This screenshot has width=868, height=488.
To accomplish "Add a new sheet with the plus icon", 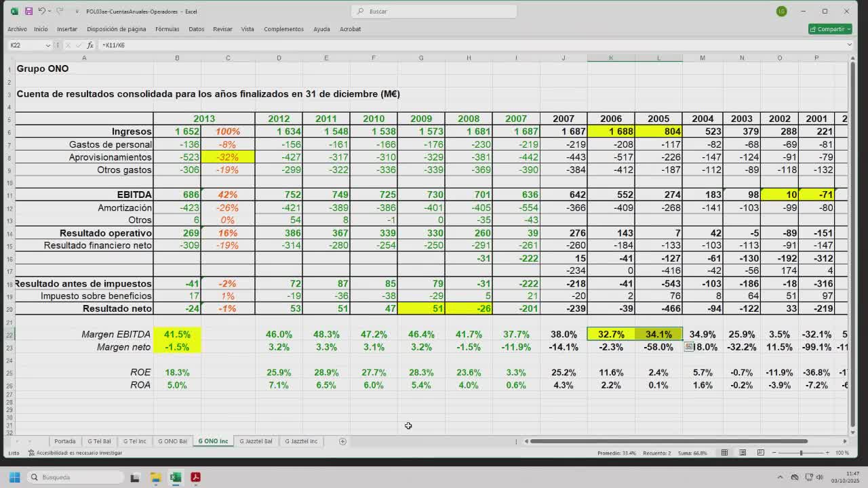I will (342, 441).
